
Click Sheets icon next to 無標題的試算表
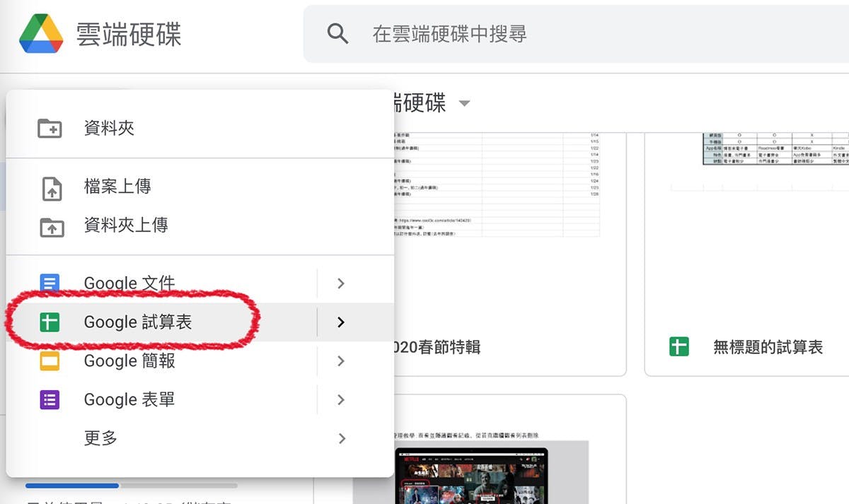(679, 346)
